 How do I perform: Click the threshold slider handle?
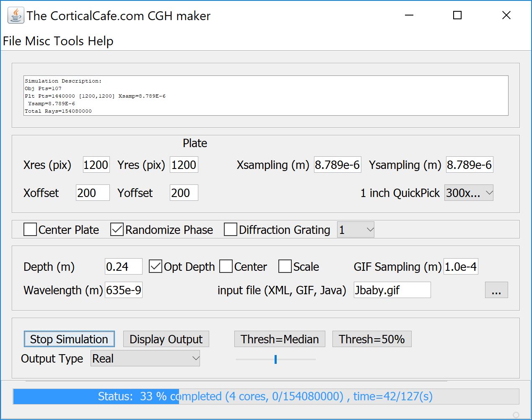click(275, 359)
